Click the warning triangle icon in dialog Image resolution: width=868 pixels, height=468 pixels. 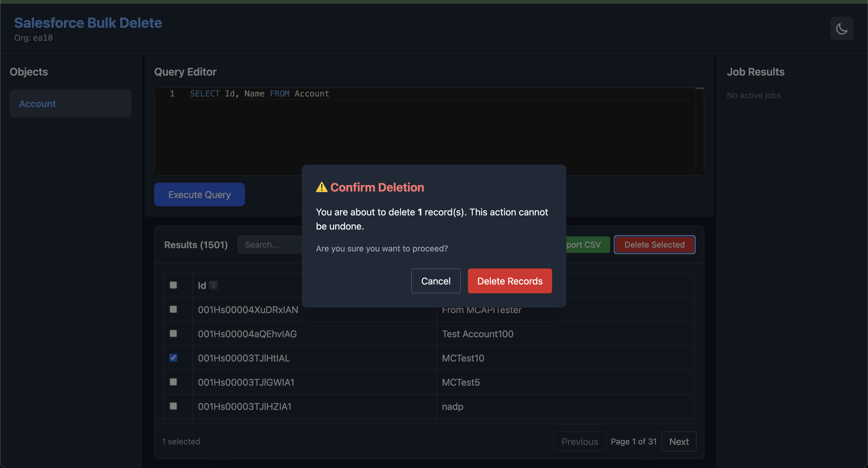pyautogui.click(x=322, y=187)
